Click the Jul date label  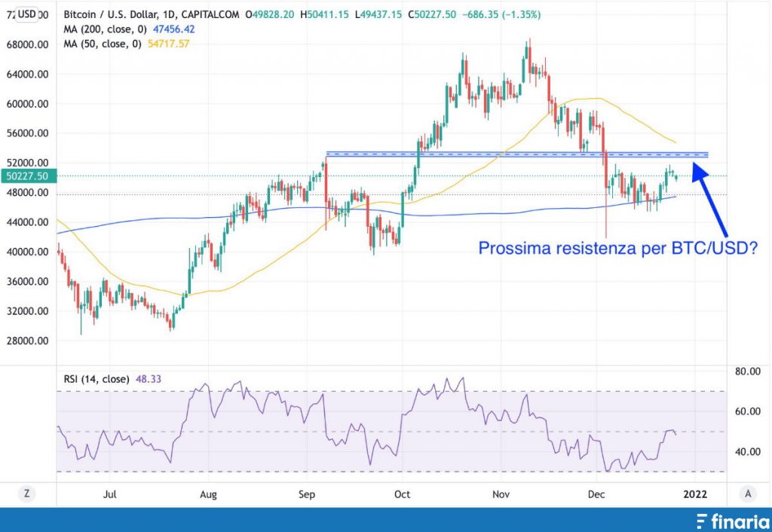110,494
